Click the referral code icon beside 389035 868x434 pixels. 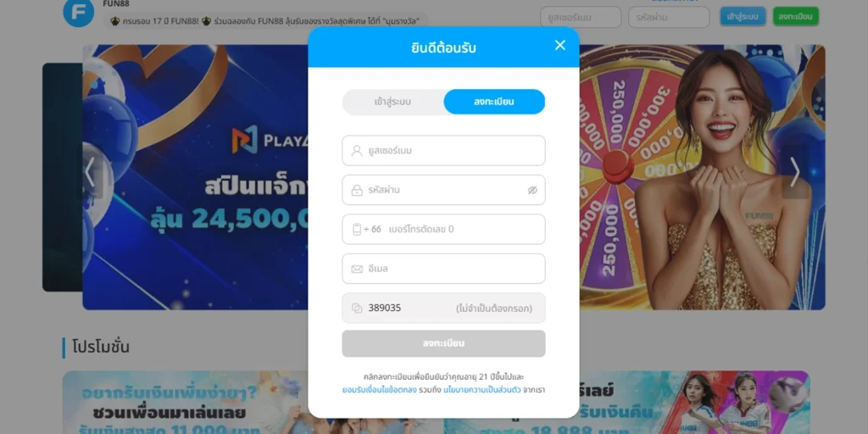click(357, 309)
